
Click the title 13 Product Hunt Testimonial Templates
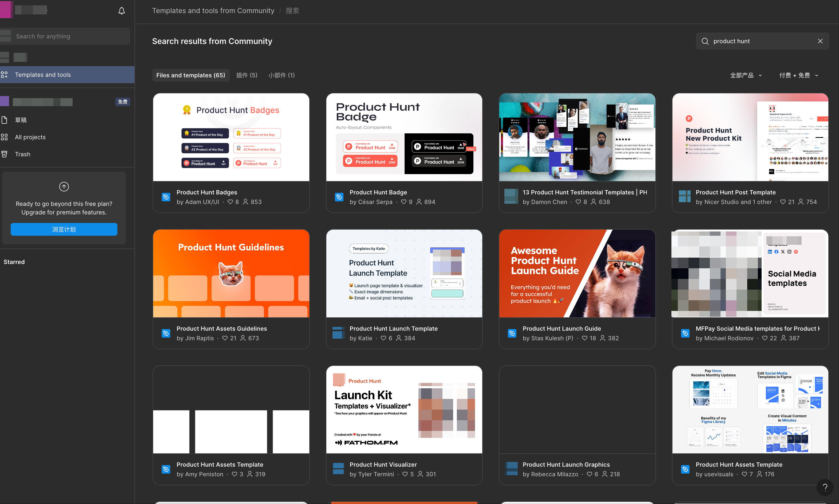pyautogui.click(x=584, y=192)
